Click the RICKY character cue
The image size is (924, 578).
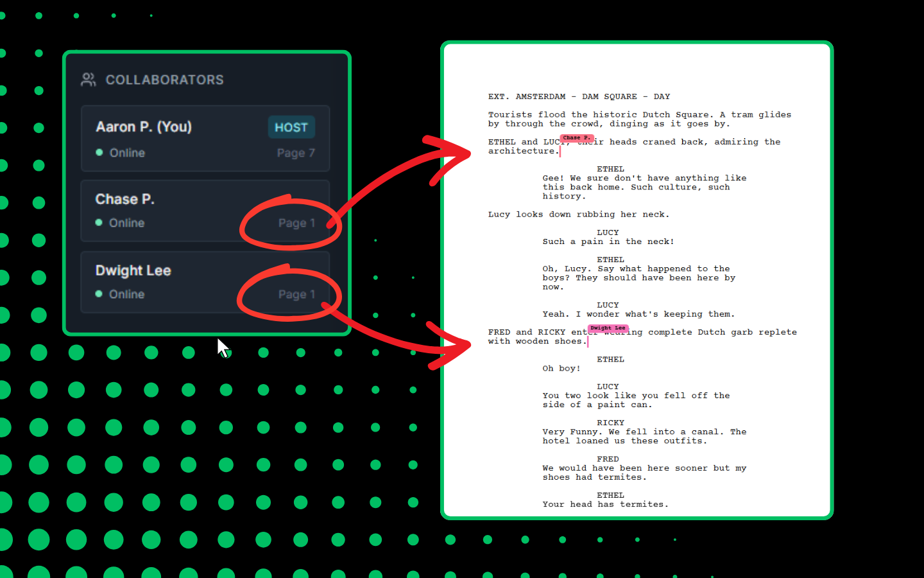[610, 423]
